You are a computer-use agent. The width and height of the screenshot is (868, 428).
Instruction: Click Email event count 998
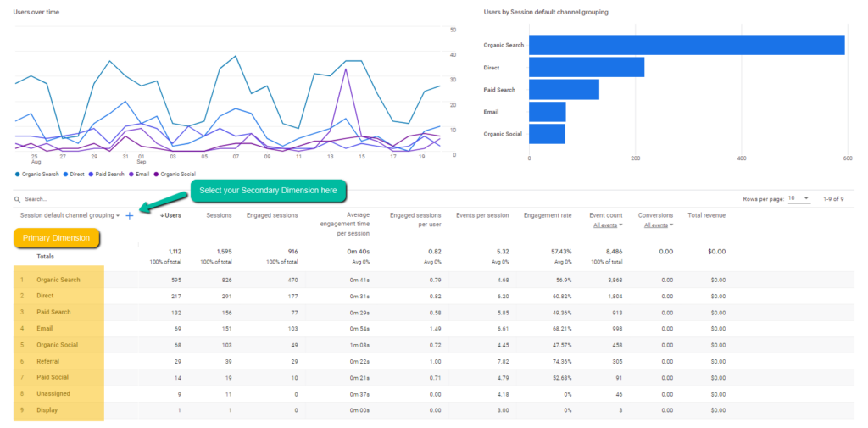point(618,328)
